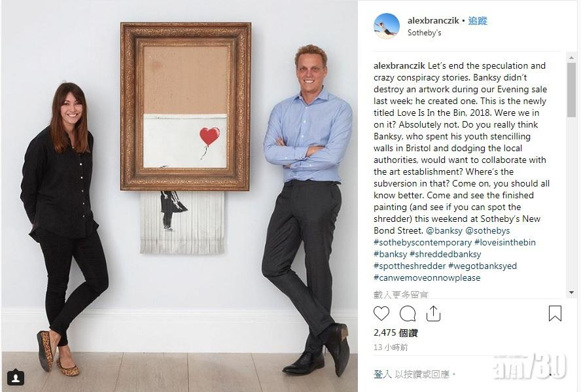Open hashtag #canwemoveonnowplease
This screenshot has width=581, height=392.
click(427, 277)
